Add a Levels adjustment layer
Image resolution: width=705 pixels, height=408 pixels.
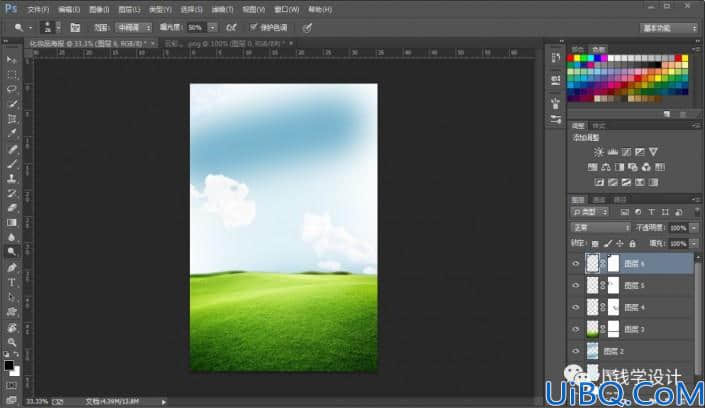[x=612, y=152]
